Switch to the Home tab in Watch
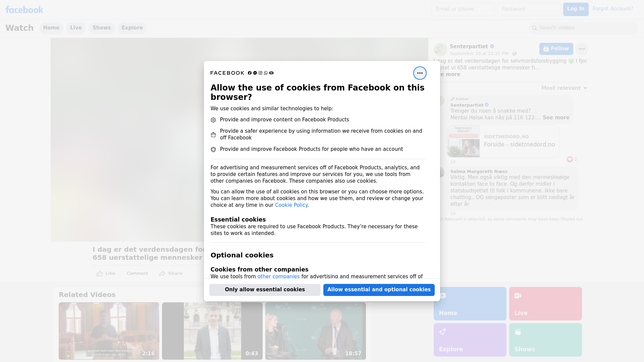This screenshot has width=644, height=362. point(51,28)
